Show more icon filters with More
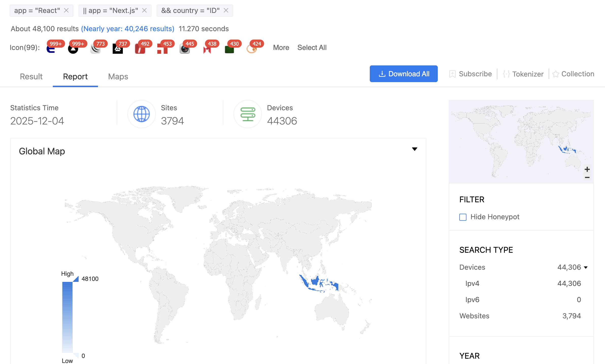The image size is (605, 364). point(281,48)
